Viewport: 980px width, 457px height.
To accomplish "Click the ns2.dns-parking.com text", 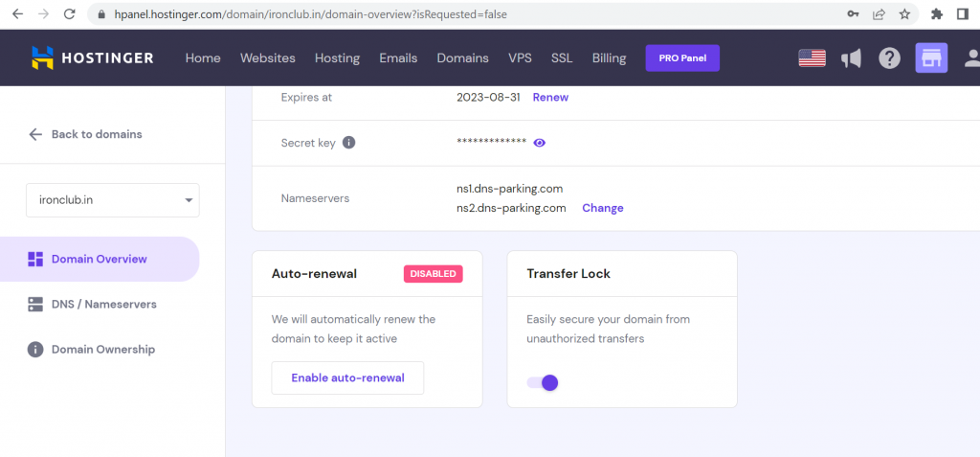I will pyautogui.click(x=511, y=208).
